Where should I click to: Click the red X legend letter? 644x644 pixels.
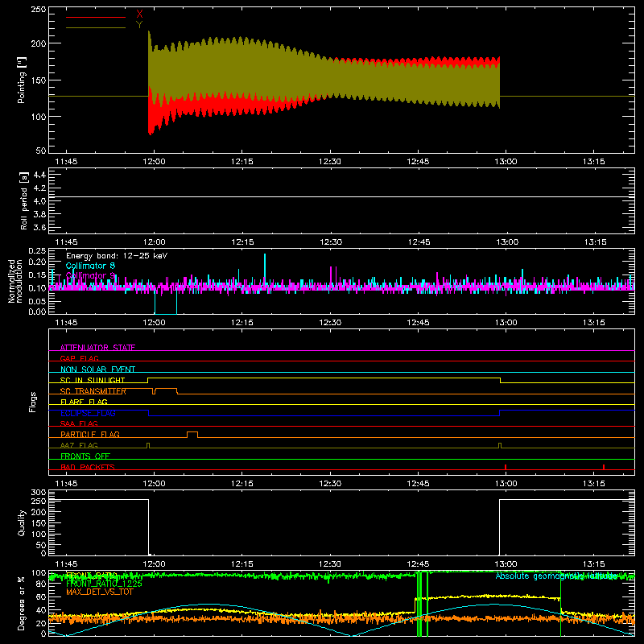pyautogui.click(x=139, y=14)
